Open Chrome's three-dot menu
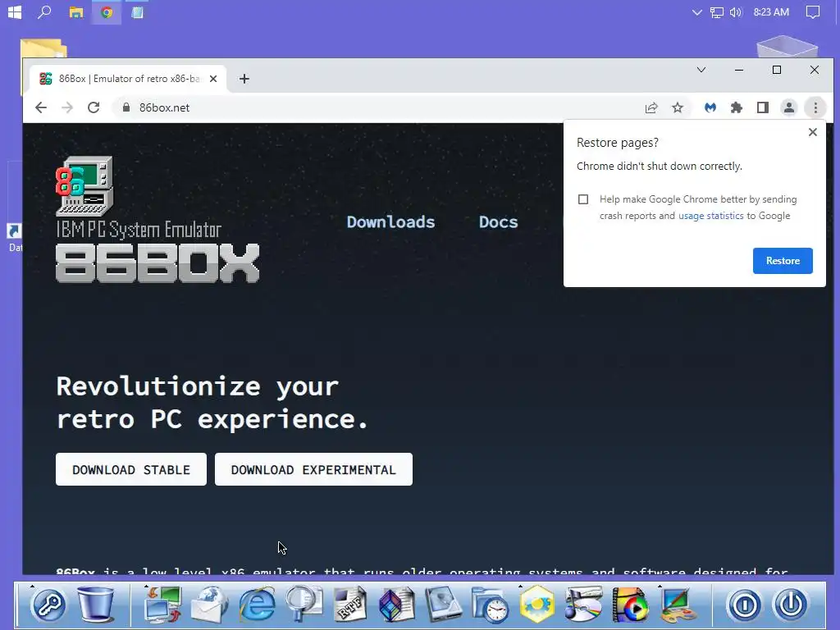This screenshot has width=840, height=630. [x=815, y=107]
